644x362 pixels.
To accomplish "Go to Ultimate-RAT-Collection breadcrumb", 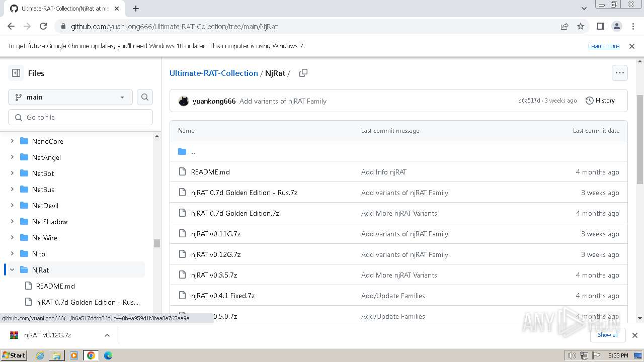I will tap(213, 73).
